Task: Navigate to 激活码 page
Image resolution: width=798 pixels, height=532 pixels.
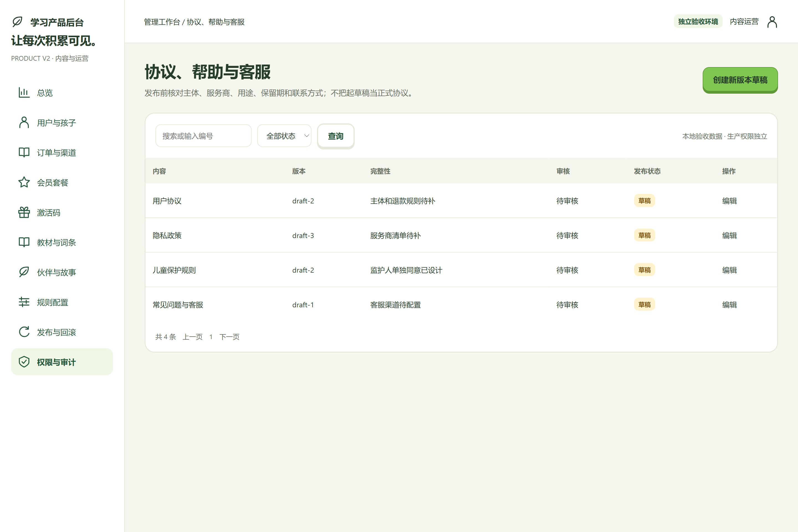Action: pyautogui.click(x=62, y=213)
